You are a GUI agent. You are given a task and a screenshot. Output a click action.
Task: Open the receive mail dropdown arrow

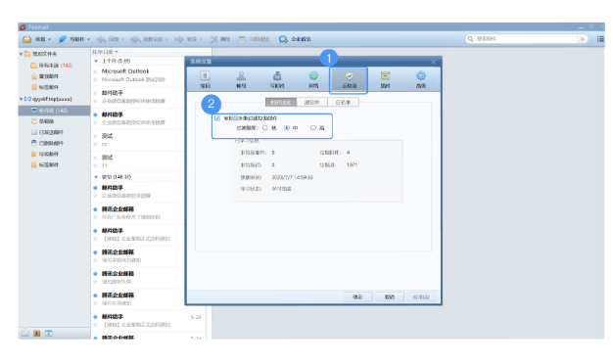click(50, 39)
